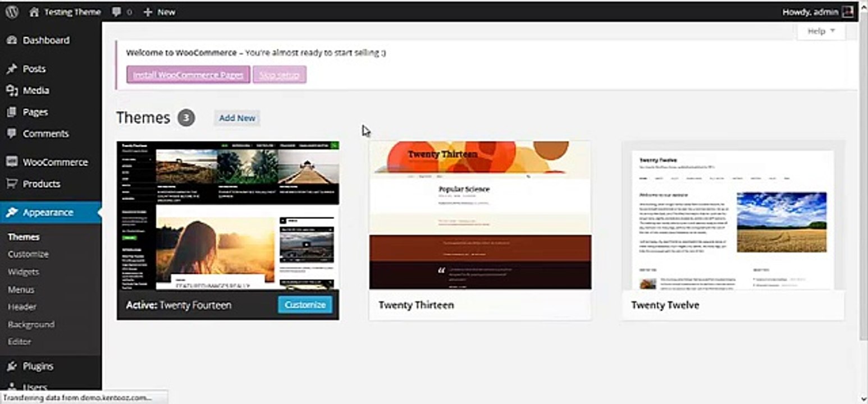Open Menus in Appearance submenu
868x404 pixels.
(21, 290)
